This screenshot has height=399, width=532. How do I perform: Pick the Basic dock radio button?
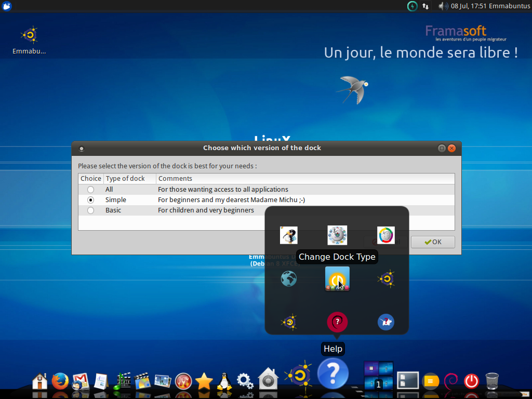click(x=90, y=210)
